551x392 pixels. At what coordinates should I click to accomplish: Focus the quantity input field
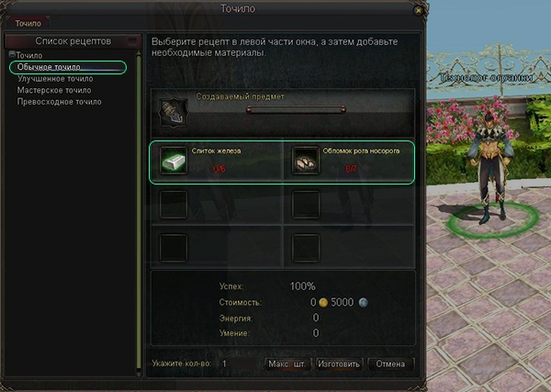(x=240, y=364)
